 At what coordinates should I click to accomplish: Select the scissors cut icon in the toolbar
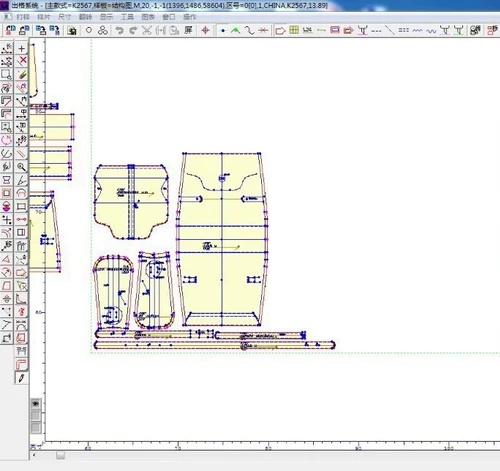coord(147,30)
